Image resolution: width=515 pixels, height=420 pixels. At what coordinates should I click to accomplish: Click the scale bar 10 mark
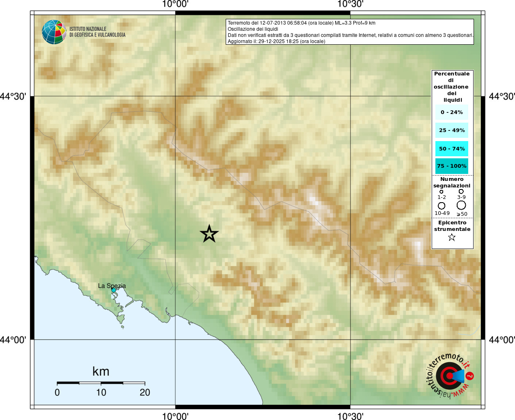[x=101, y=393]
